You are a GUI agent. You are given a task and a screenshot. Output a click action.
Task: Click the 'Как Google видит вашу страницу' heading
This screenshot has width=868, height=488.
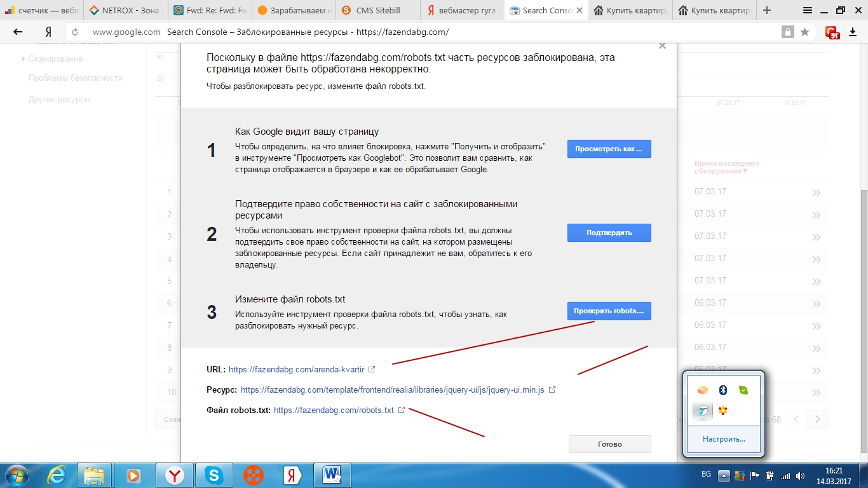coord(307,132)
